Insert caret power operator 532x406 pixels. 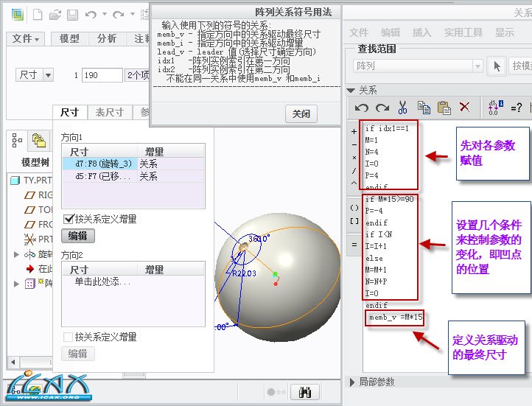(x=354, y=183)
